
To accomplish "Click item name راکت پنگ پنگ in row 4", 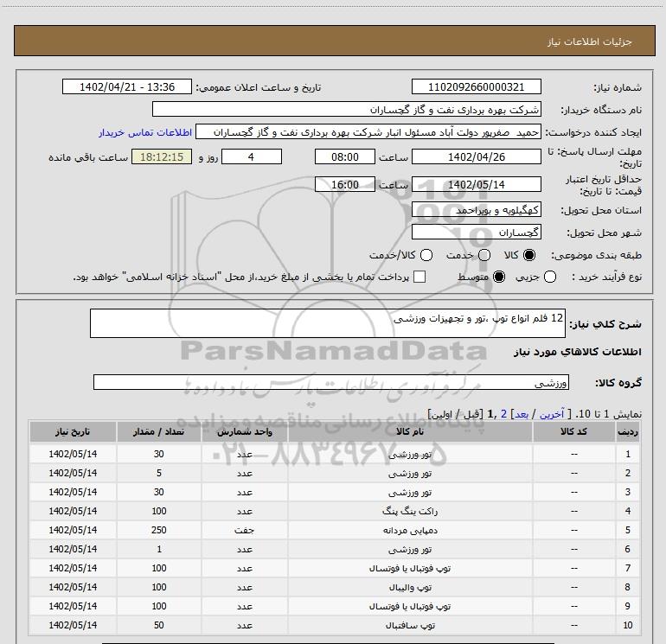I will point(410,511).
